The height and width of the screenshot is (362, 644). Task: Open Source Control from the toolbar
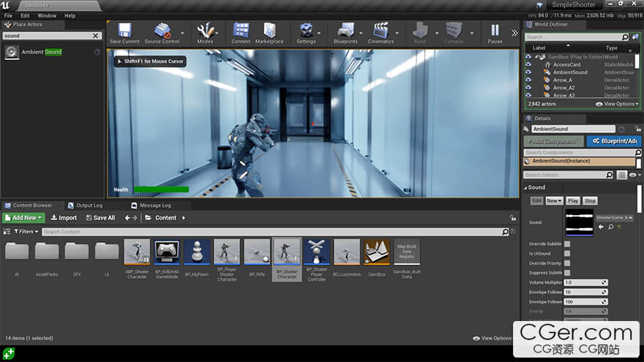click(x=162, y=34)
